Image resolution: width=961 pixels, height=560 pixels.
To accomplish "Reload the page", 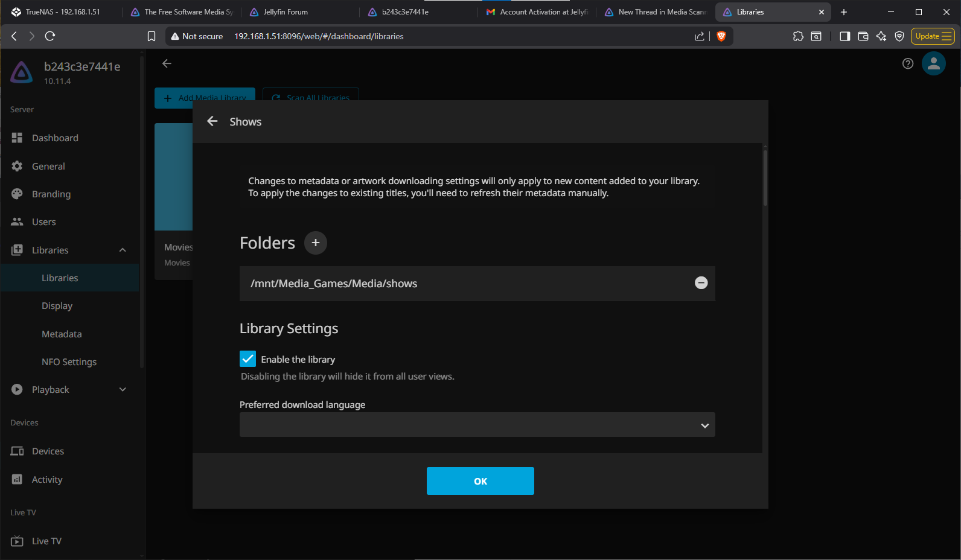I will click(50, 36).
